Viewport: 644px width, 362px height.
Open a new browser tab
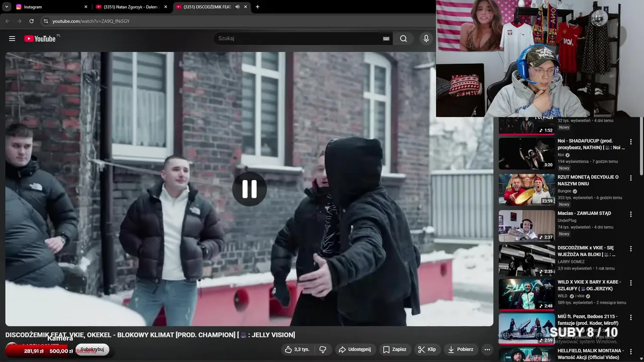[258, 7]
